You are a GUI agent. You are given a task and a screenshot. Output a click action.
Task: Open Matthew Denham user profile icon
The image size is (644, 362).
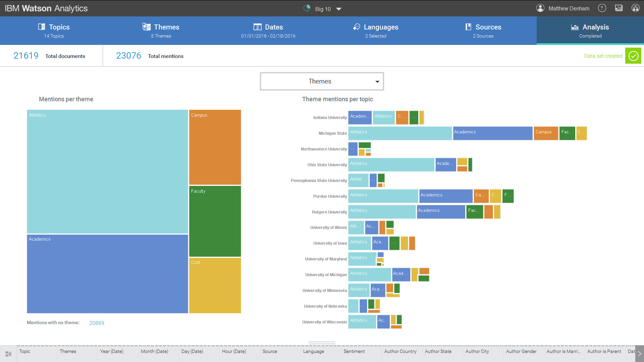pos(540,8)
